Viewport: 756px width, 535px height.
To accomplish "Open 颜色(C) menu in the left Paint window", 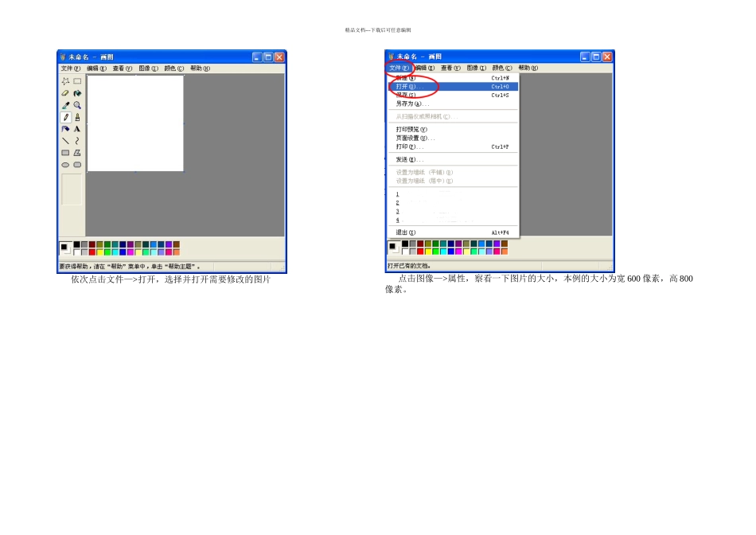I will (174, 68).
